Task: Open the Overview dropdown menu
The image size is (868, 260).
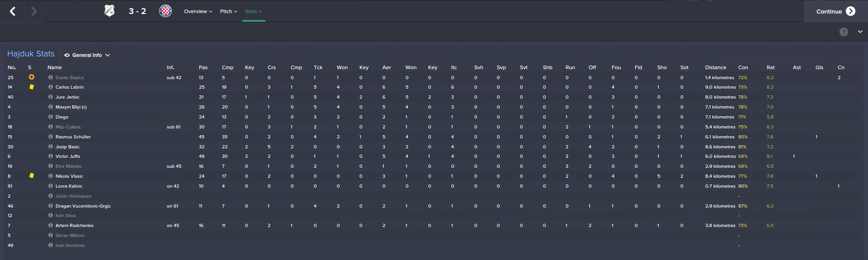Action: pyautogui.click(x=198, y=11)
